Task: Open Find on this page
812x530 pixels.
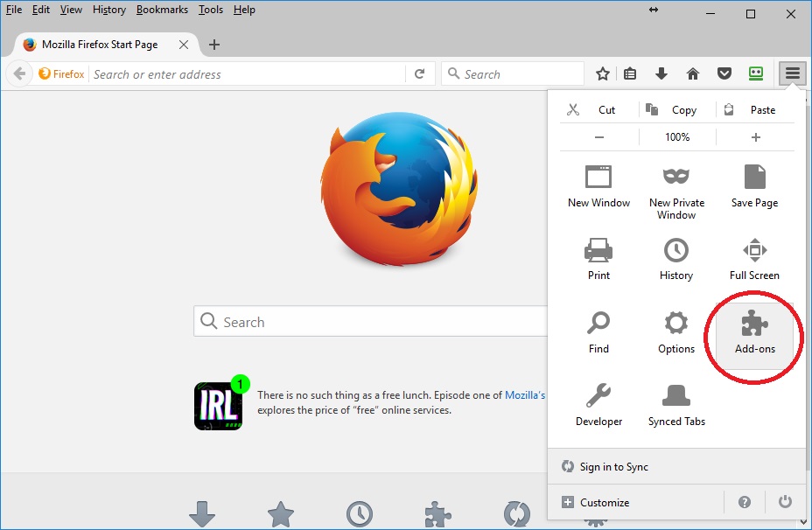Action: click(x=598, y=333)
